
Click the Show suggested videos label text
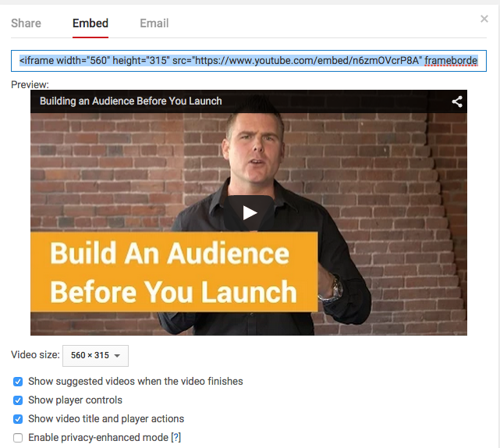click(136, 382)
